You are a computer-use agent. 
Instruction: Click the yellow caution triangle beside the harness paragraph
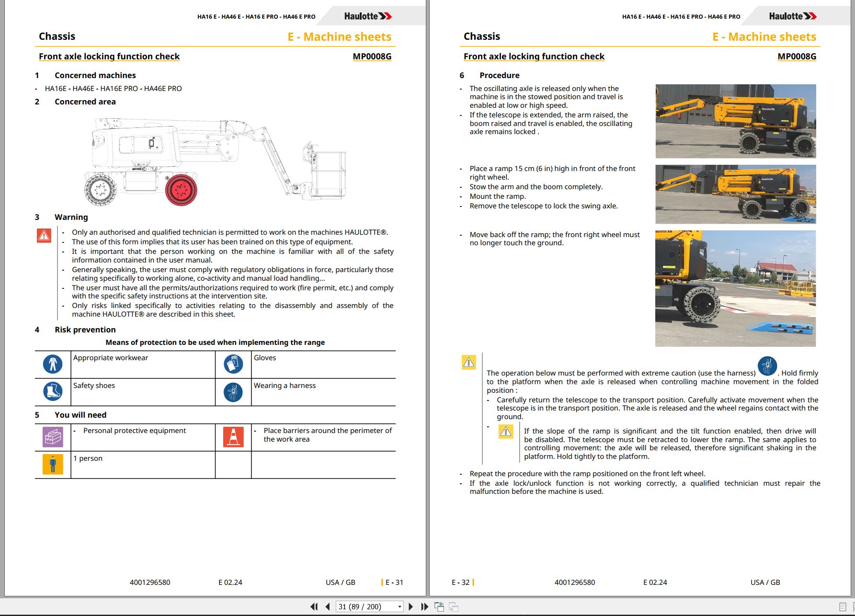pyautogui.click(x=468, y=362)
